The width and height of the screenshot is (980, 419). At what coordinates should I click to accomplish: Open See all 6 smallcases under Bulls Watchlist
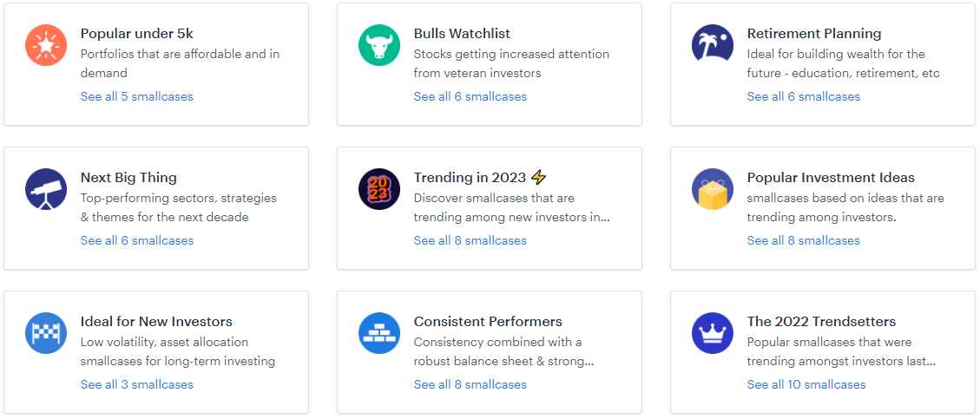tap(470, 96)
